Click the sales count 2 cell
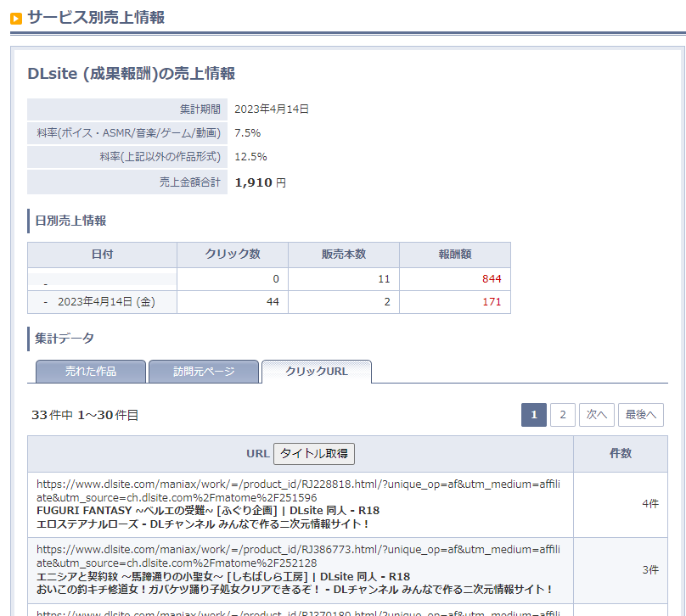The height and width of the screenshot is (616, 686). pyautogui.click(x=344, y=302)
